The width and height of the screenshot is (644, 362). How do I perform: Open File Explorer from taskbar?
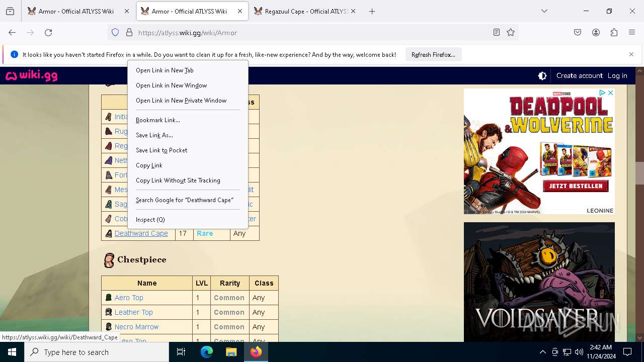point(231,352)
